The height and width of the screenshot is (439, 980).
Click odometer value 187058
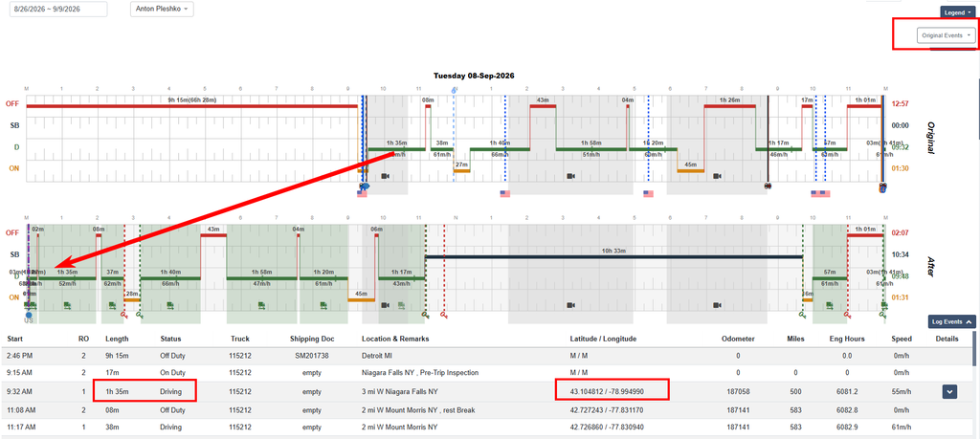738,392
